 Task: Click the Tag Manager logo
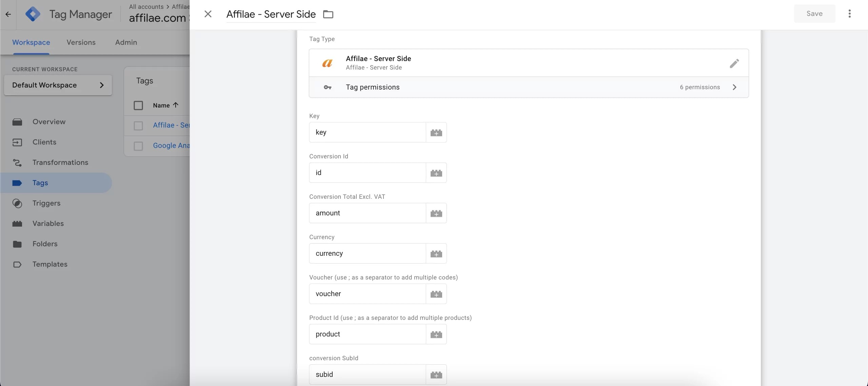coord(33,14)
